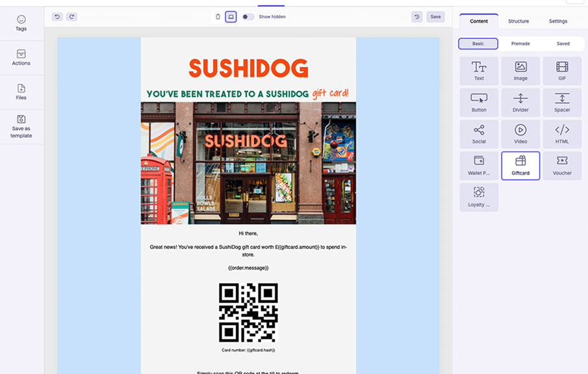The width and height of the screenshot is (588, 374).
Task: Click the QR code in the email
Action: pos(248,312)
